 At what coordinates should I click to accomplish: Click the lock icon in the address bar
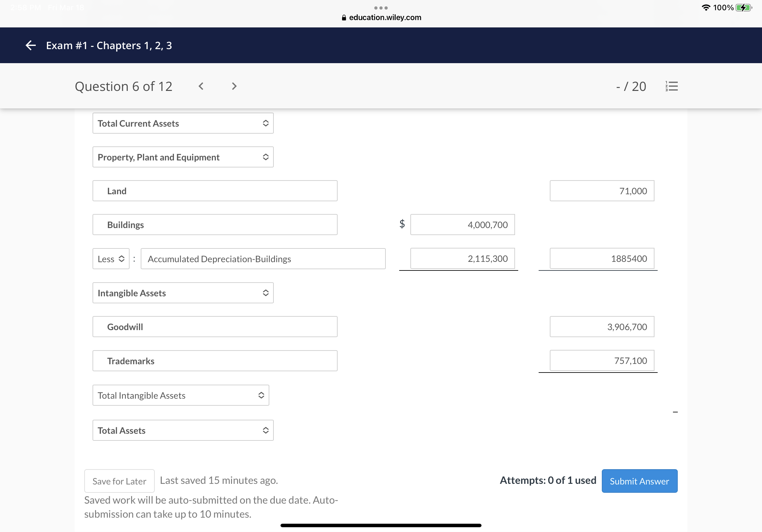pos(344,18)
